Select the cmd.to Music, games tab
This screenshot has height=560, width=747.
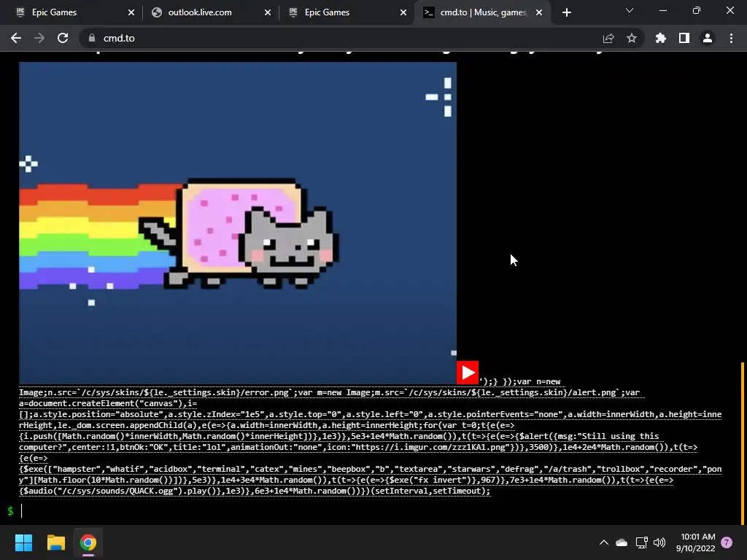coord(481,12)
